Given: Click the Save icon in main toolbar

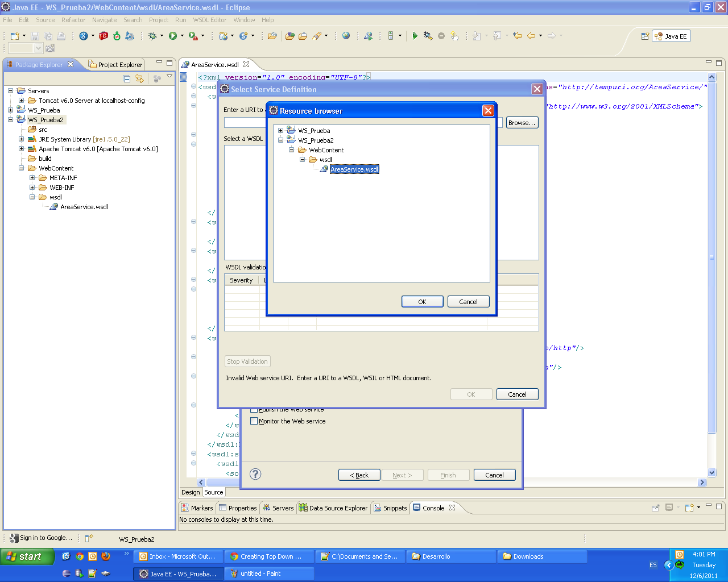Looking at the screenshot, I should tap(35, 36).
